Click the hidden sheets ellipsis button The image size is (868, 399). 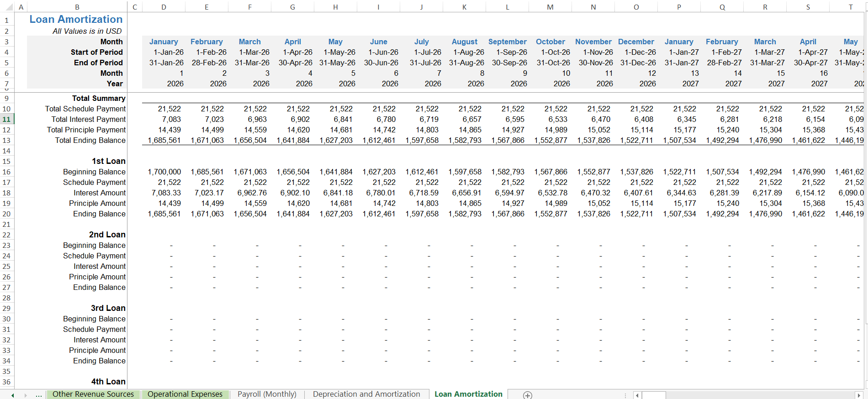point(39,395)
